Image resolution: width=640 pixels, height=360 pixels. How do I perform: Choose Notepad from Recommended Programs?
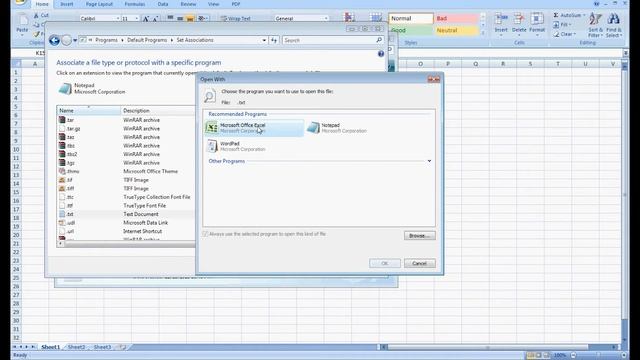tap(338, 128)
